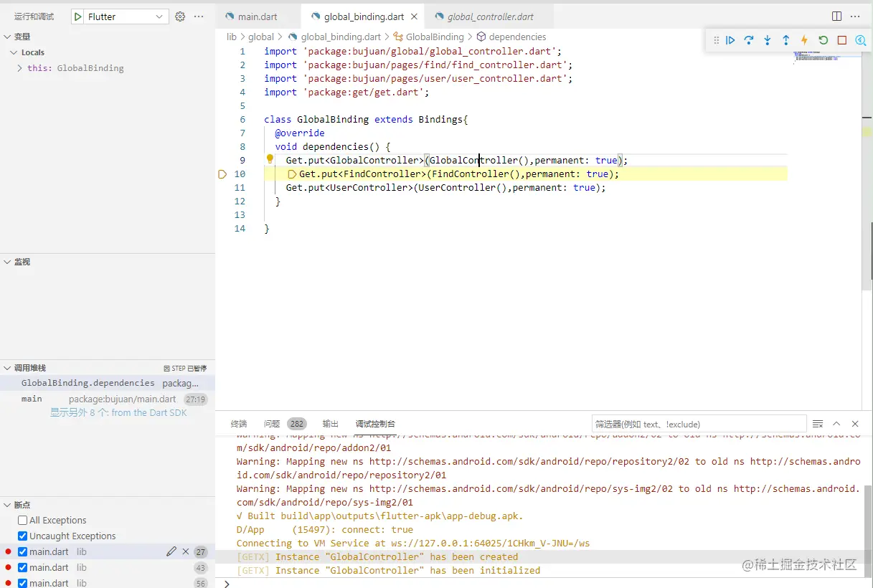Click the console view list icon beside the filter
The image size is (873, 588).
[x=818, y=424]
